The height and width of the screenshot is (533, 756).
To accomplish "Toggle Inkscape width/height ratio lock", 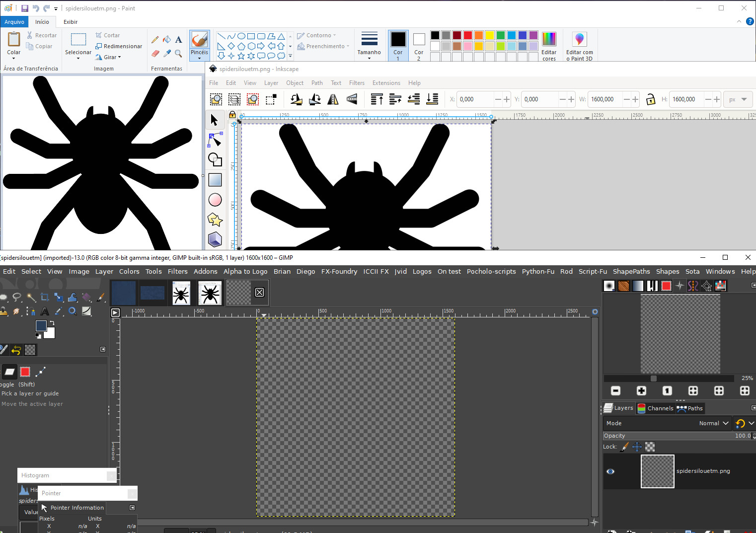I will tap(650, 99).
